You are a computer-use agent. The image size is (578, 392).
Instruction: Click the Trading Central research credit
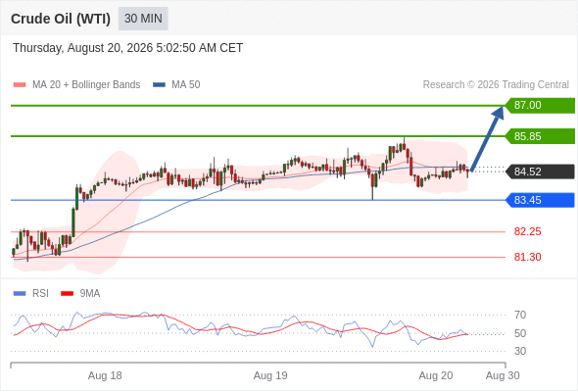coord(496,85)
